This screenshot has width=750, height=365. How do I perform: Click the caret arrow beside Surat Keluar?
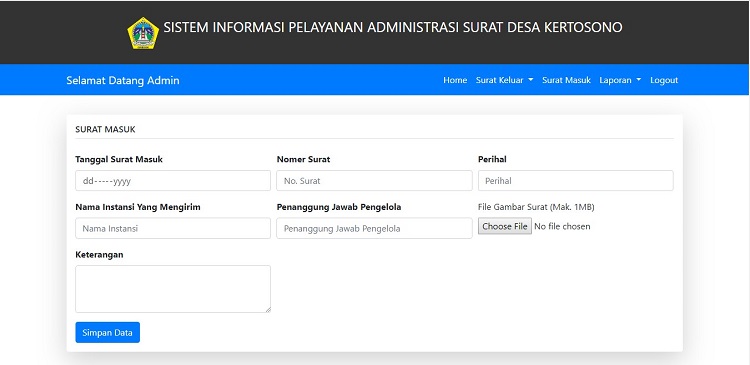pos(530,80)
